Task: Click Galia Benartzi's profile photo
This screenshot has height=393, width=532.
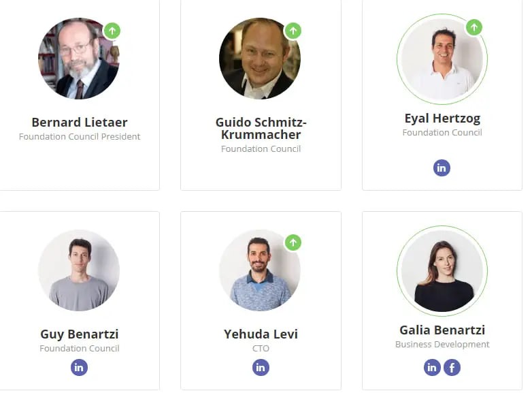Action: click(442, 270)
